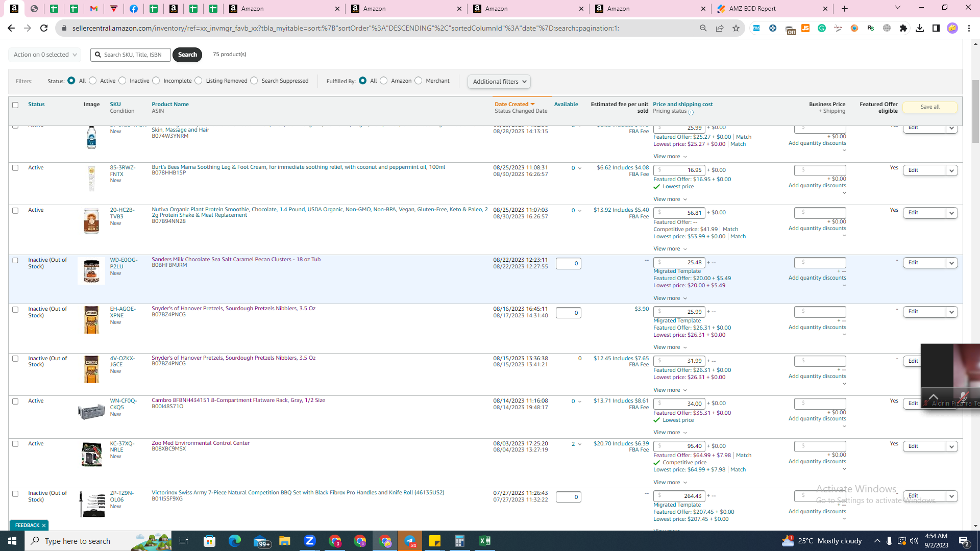This screenshot has width=980, height=551.
Task: Open Zoom from the taskbar
Action: click(x=310, y=541)
